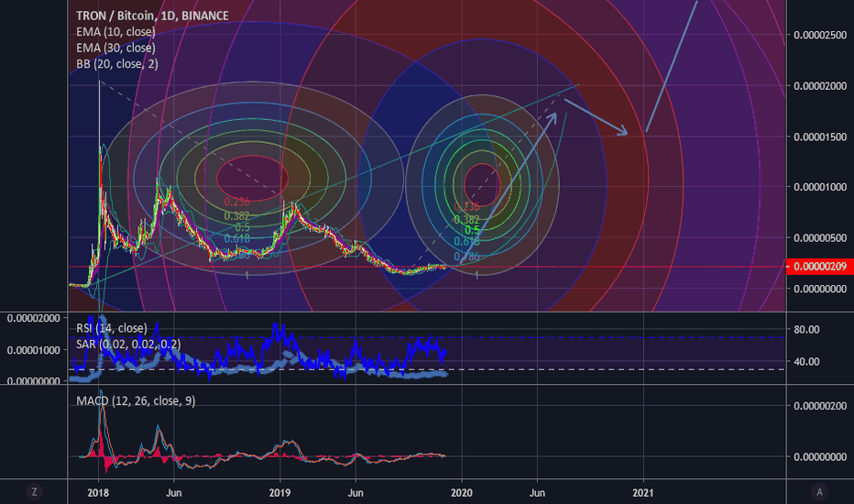Click the 2019 date on time axis
The image size is (854, 504).
click(x=280, y=493)
